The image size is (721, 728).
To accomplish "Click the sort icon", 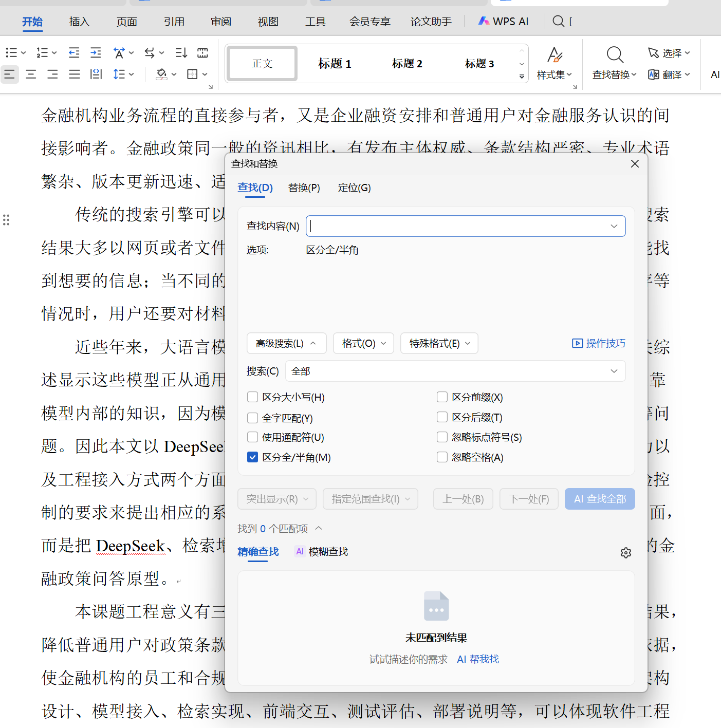I will pyautogui.click(x=181, y=52).
